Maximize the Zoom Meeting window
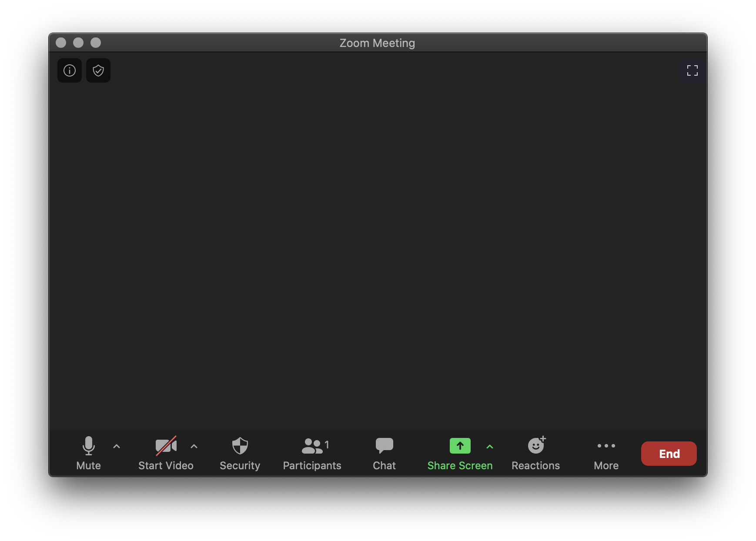The image size is (756, 541). coord(96,43)
